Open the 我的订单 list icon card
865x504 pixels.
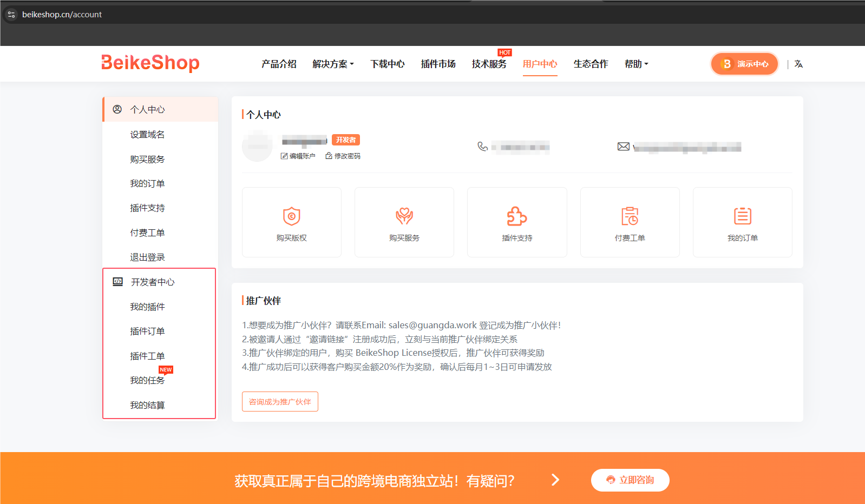click(x=743, y=222)
